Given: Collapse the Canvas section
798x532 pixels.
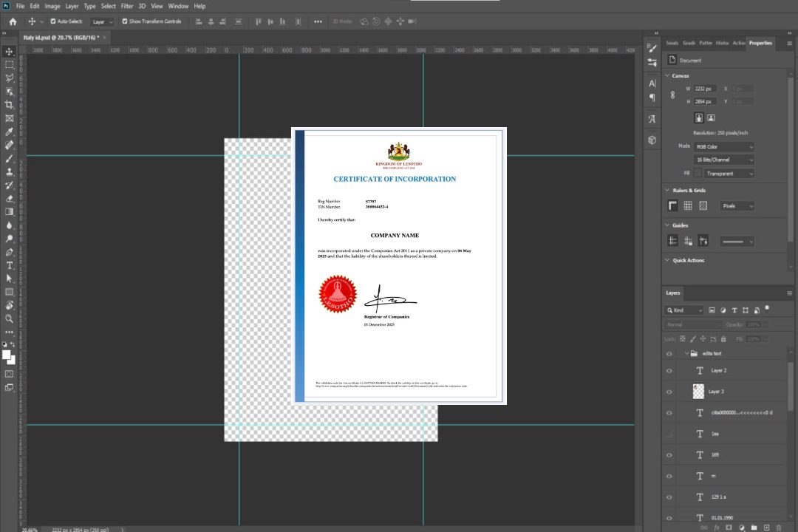Looking at the screenshot, I should (x=667, y=75).
